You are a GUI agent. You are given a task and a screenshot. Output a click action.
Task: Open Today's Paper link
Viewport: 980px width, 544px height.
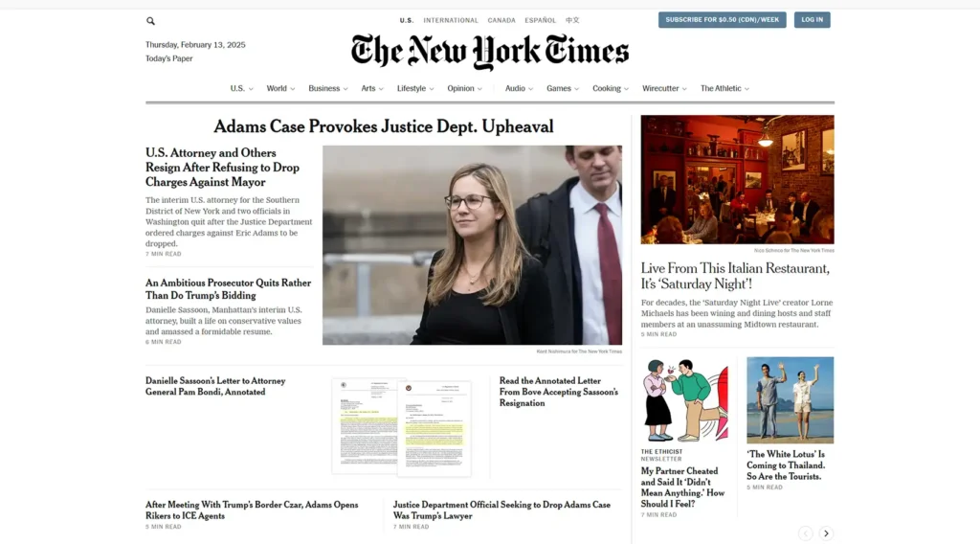tap(168, 58)
